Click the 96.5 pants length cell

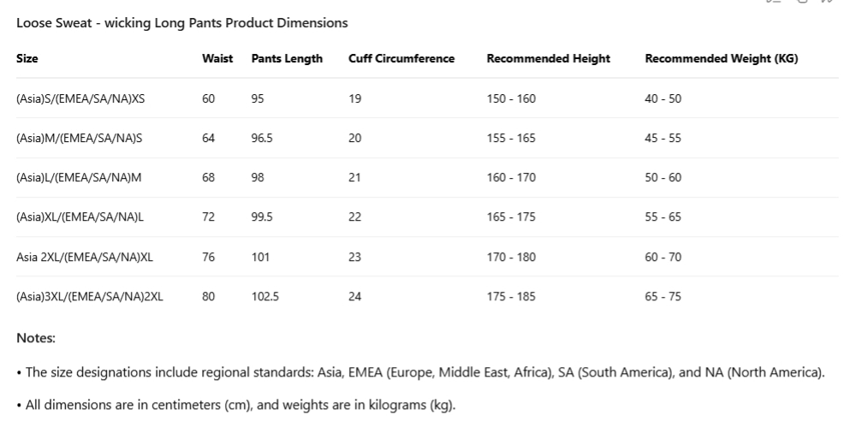pyautogui.click(x=262, y=138)
